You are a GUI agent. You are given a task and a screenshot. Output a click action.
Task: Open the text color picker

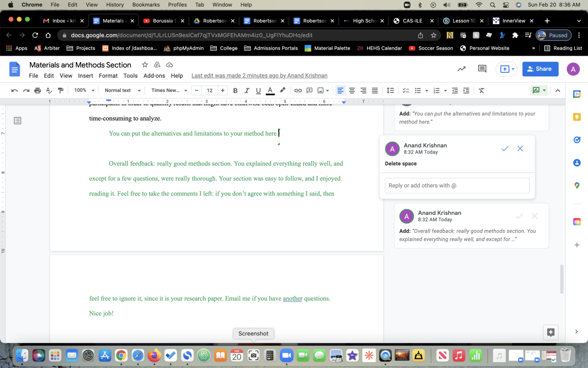point(270,91)
